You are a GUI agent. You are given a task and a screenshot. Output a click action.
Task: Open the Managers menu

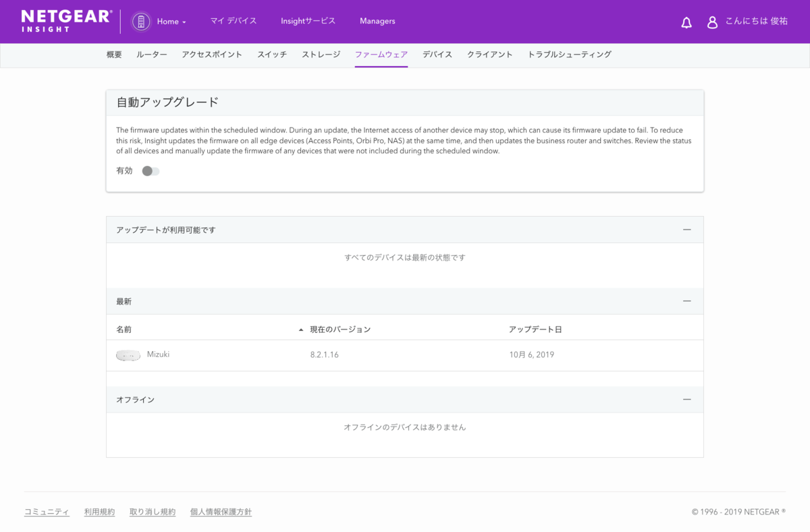pos(377,21)
